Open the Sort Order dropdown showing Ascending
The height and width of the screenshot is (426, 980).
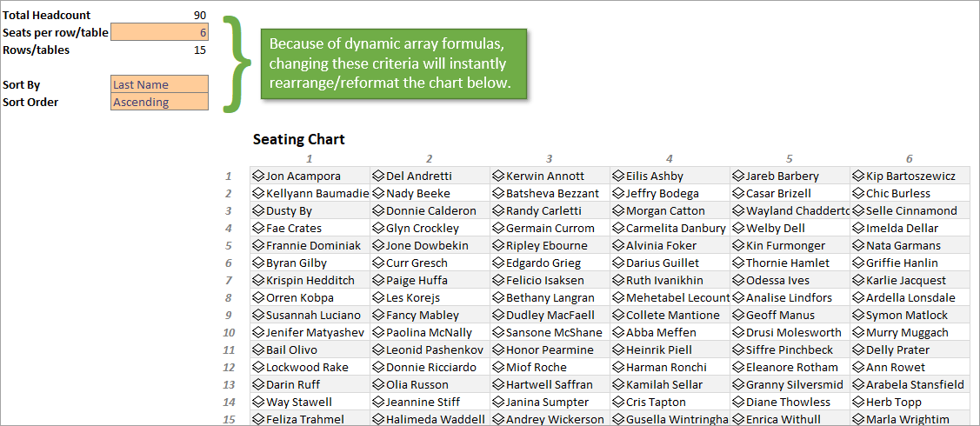(x=160, y=102)
